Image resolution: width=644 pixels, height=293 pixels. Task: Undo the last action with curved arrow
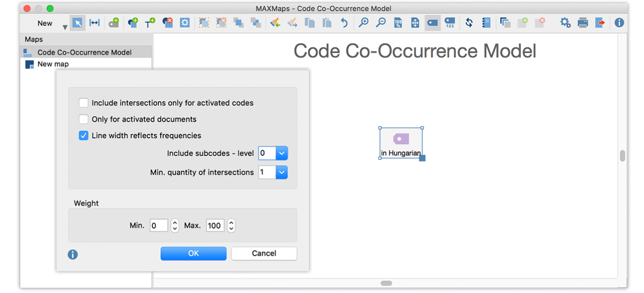344,23
